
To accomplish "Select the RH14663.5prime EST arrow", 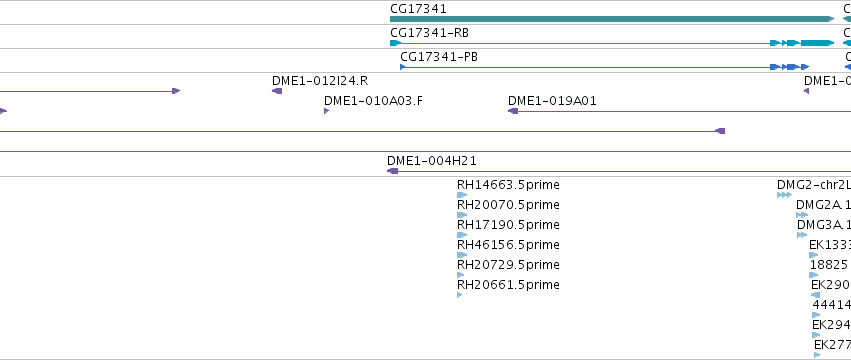I will coord(462,195).
